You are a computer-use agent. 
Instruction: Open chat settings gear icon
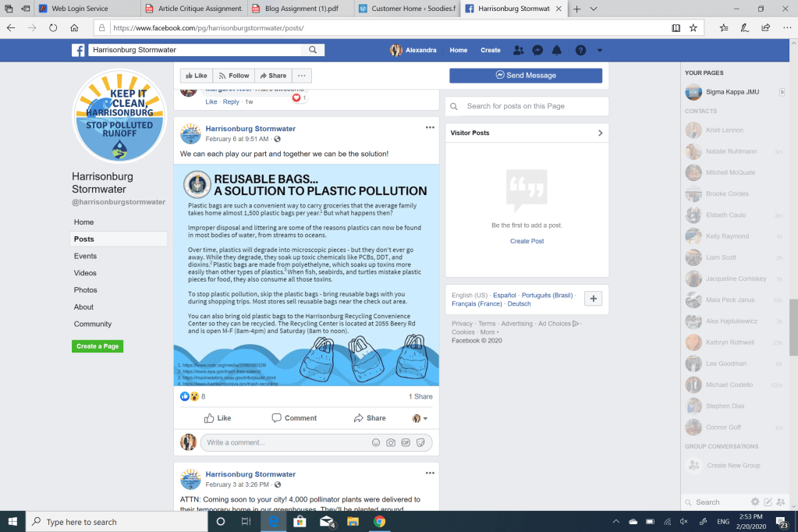click(x=755, y=502)
